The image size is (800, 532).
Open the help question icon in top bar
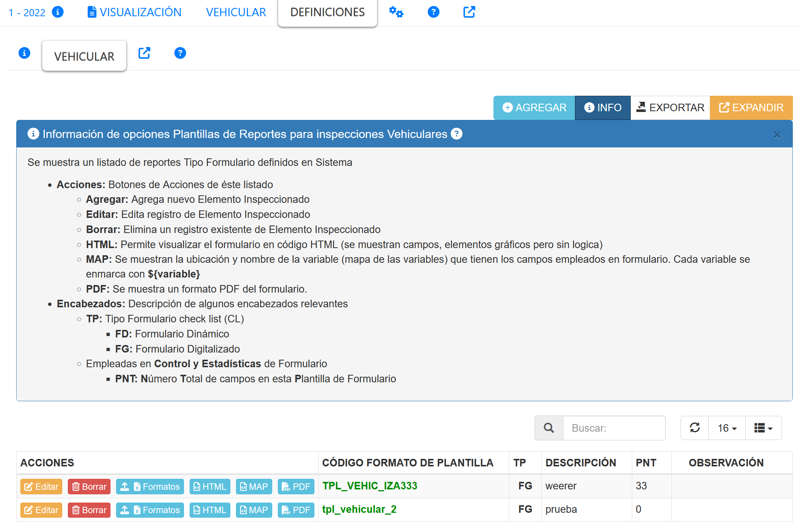click(x=433, y=12)
